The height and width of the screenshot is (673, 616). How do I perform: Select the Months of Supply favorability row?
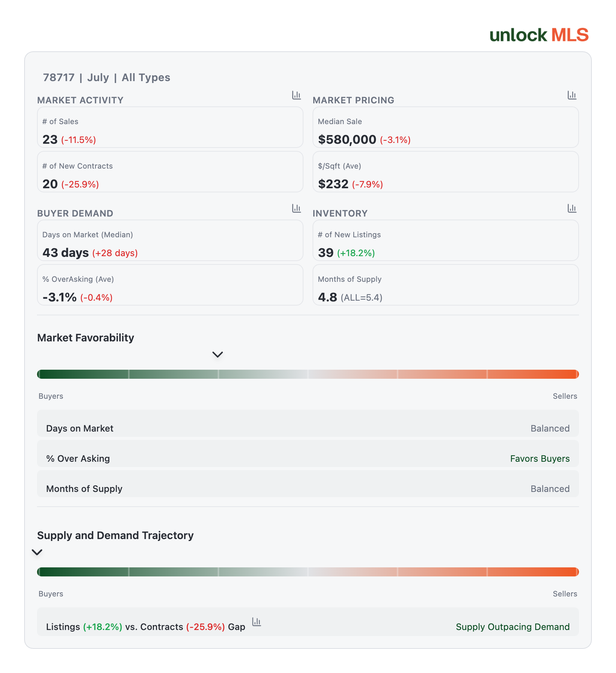pos(308,484)
